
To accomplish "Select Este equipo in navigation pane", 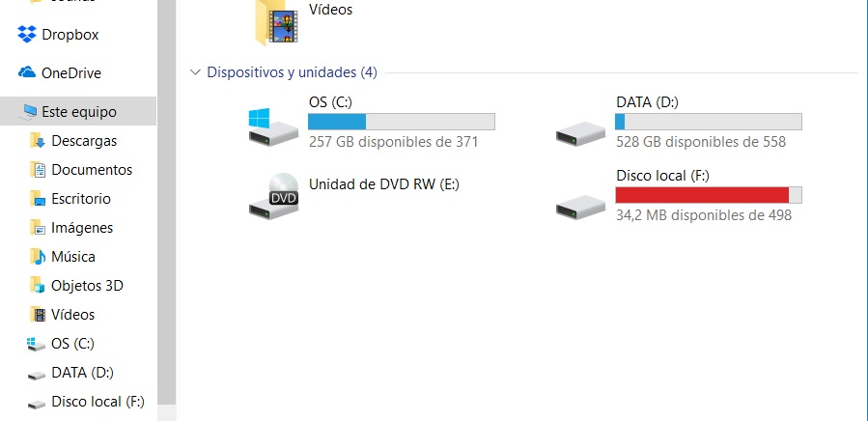I will 78,111.
